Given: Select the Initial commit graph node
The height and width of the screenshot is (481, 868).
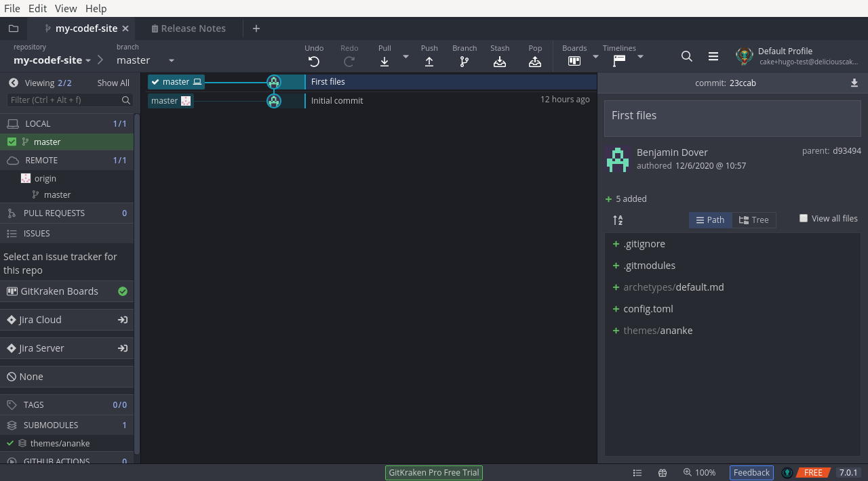Looking at the screenshot, I should pyautogui.click(x=274, y=101).
